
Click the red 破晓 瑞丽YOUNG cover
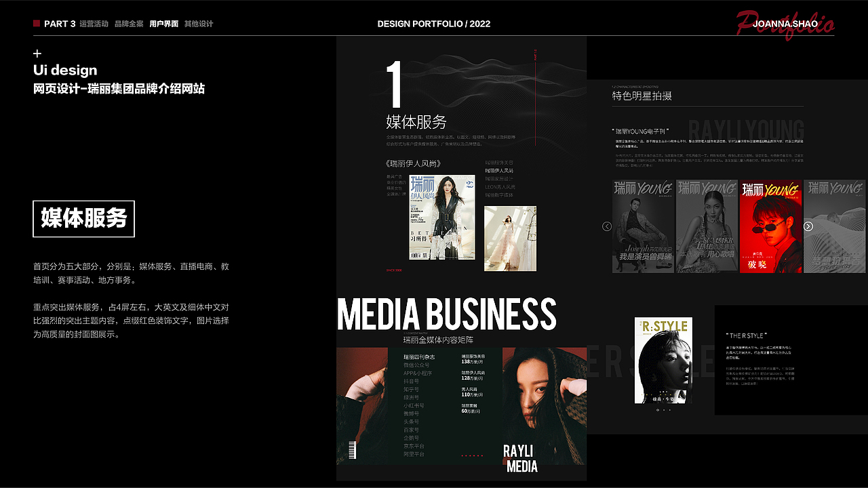tap(770, 226)
